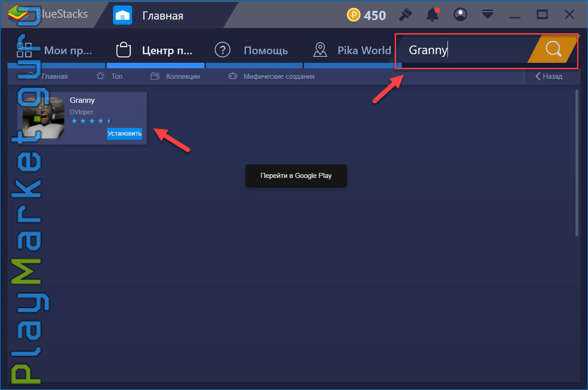
Task: Select the Главная window tab
Action: [163, 16]
